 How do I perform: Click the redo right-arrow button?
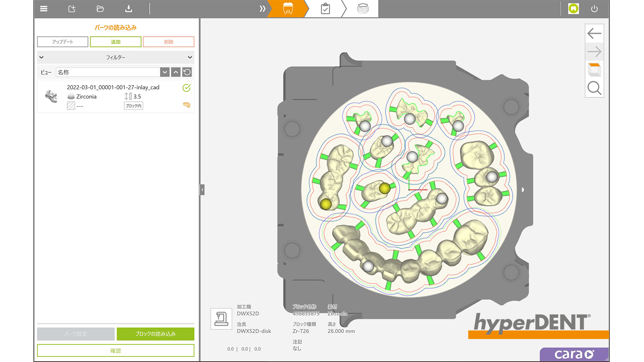click(x=594, y=51)
